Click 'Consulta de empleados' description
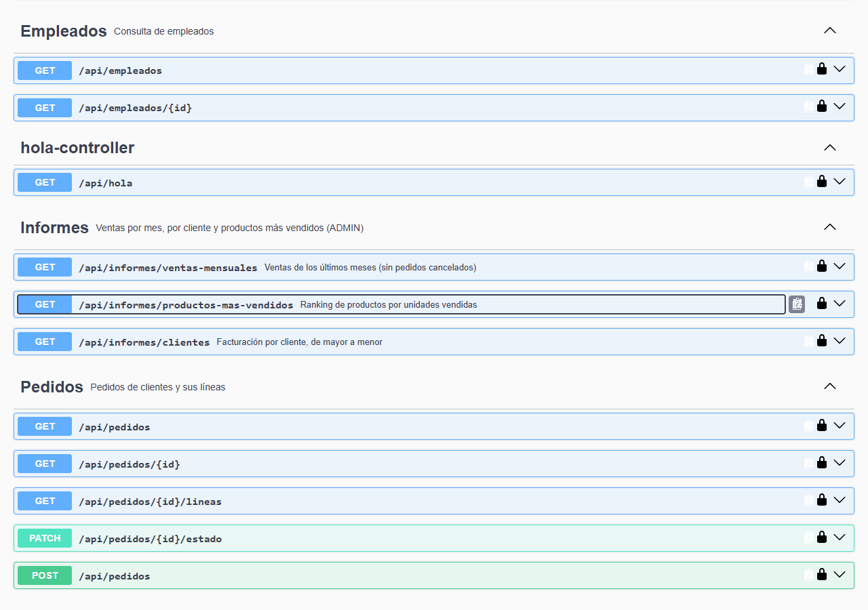 [164, 31]
